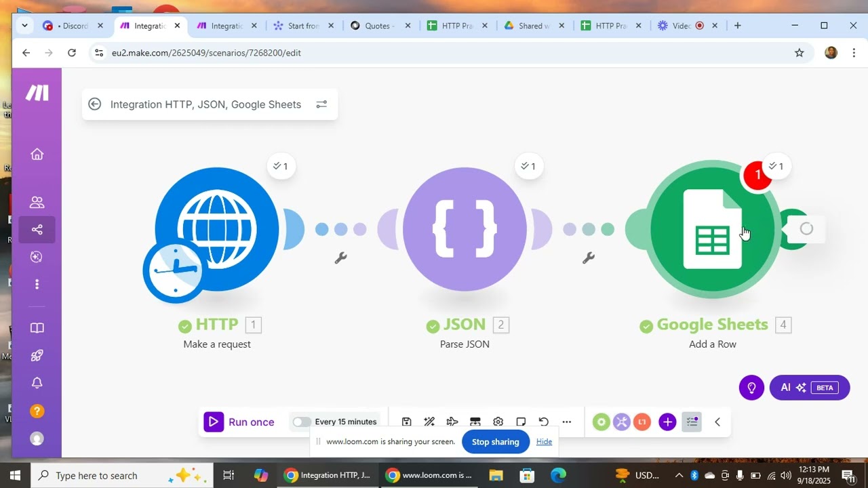Image resolution: width=868 pixels, height=488 pixels.
Task: Edit the scenario name Integration HTTP, JSON, Google Sheets
Action: tap(205, 104)
